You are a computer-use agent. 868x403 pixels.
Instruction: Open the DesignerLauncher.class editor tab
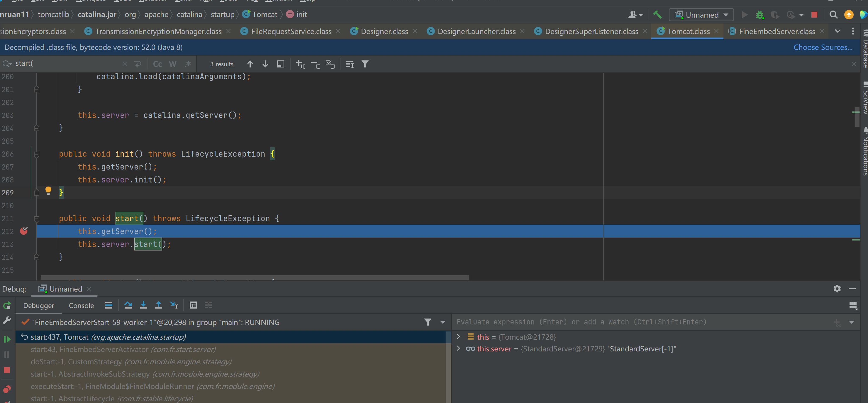pyautogui.click(x=476, y=31)
